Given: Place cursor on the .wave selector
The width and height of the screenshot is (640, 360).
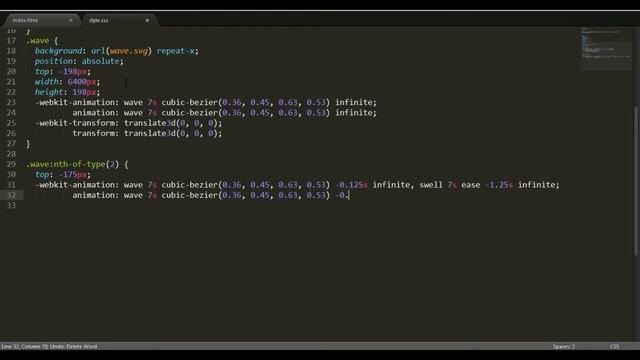Looking at the screenshot, I should 38,41.
